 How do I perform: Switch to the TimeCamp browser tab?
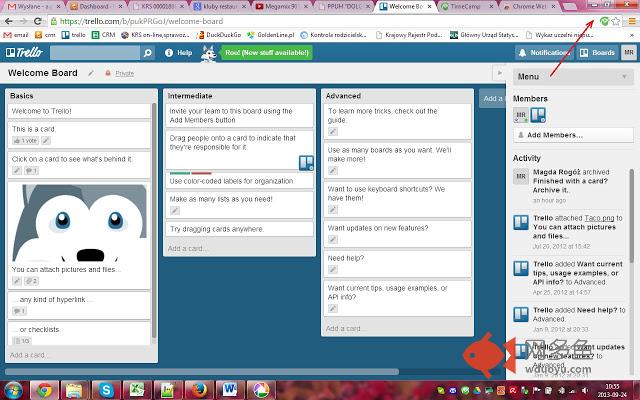tap(470, 6)
